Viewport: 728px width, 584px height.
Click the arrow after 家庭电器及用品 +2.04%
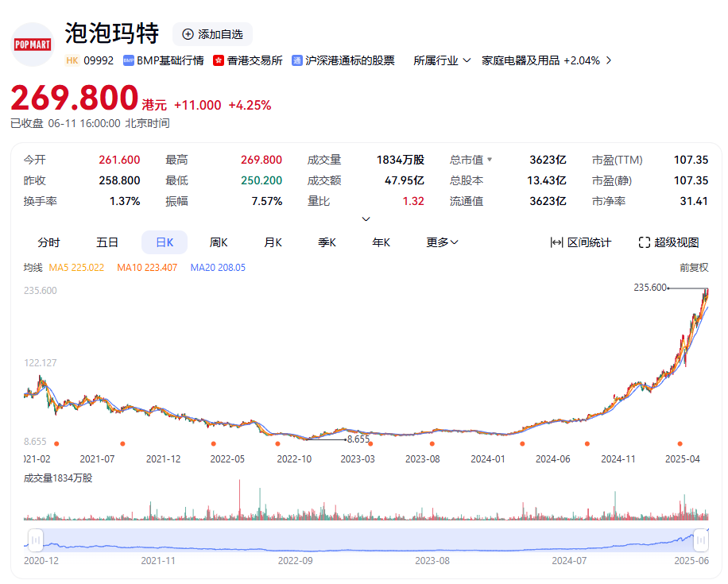[609, 60]
